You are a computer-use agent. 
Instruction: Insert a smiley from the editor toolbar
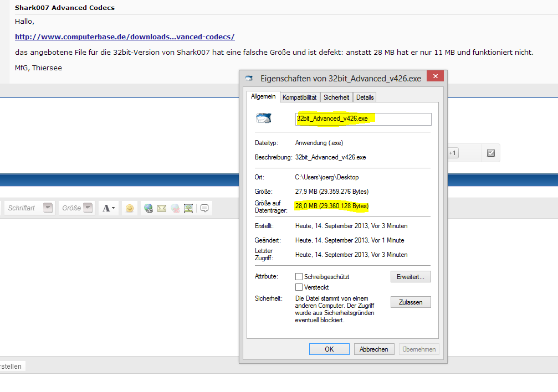pyautogui.click(x=130, y=208)
